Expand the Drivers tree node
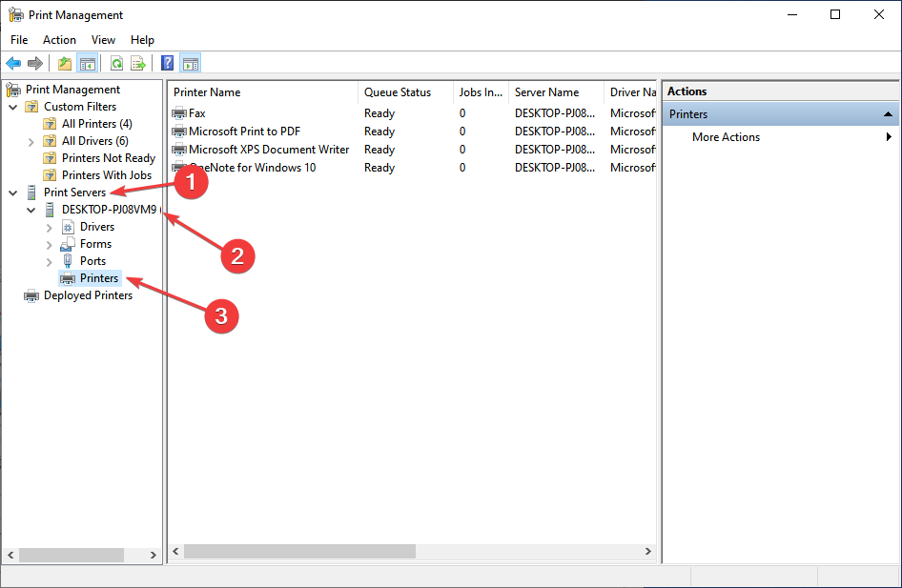902x588 pixels. (x=49, y=228)
